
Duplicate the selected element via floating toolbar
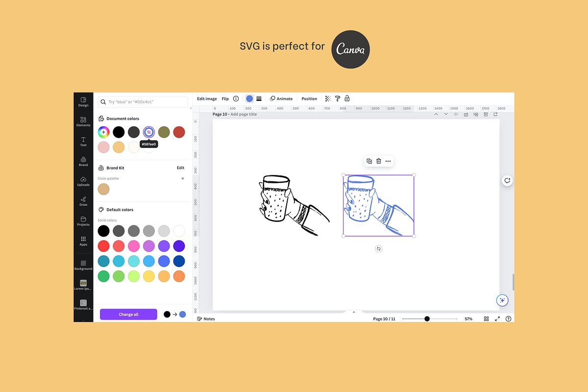369,161
